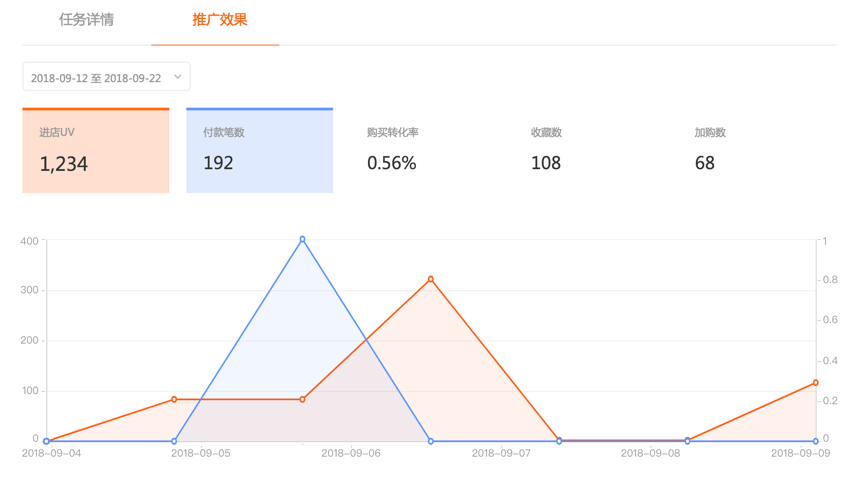The image size is (865, 497).
Task: Click the second orange point near 2018-09-05
Action: point(174,399)
